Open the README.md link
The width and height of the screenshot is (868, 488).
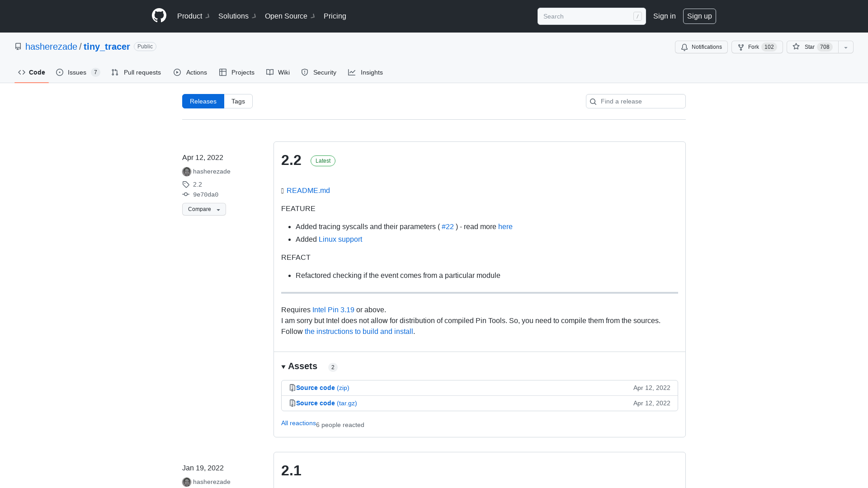pos(308,191)
